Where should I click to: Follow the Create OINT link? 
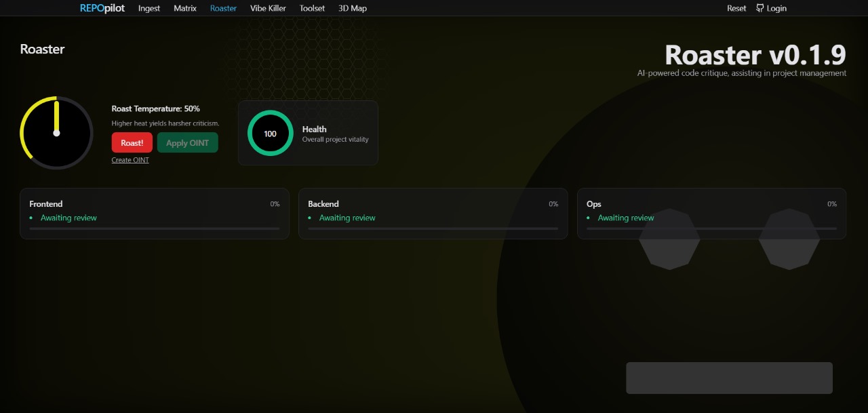pos(130,160)
